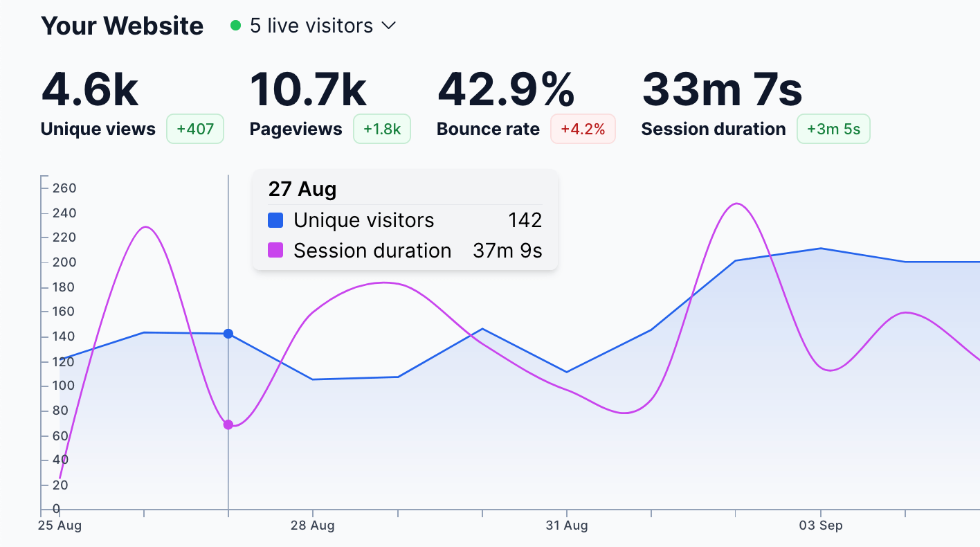Click the Session duration tooltip label
980x547 pixels.
pyautogui.click(x=372, y=250)
